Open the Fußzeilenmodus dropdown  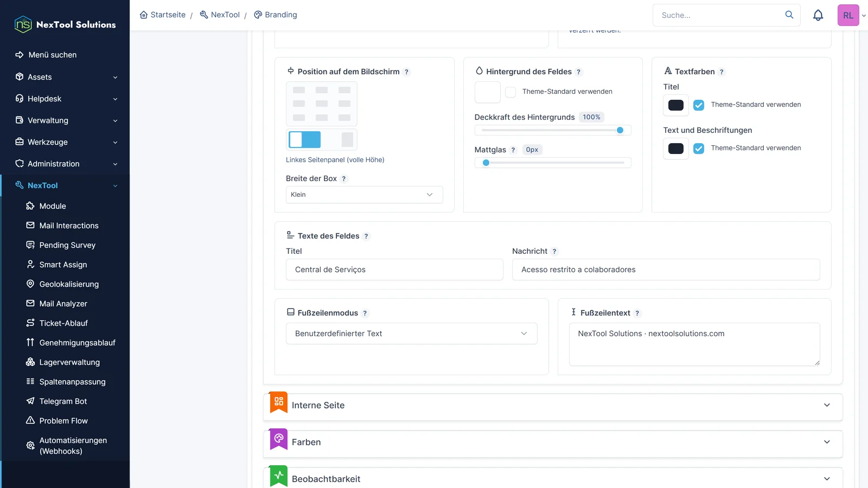pos(411,333)
